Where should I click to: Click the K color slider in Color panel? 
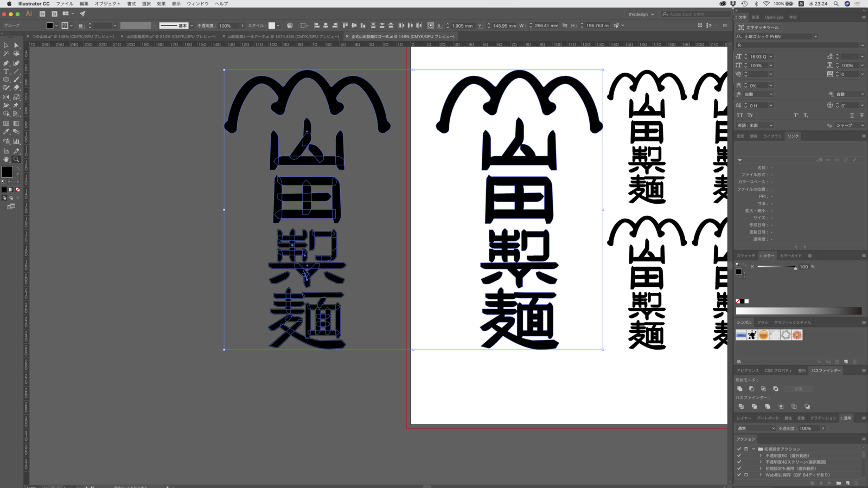pos(777,267)
